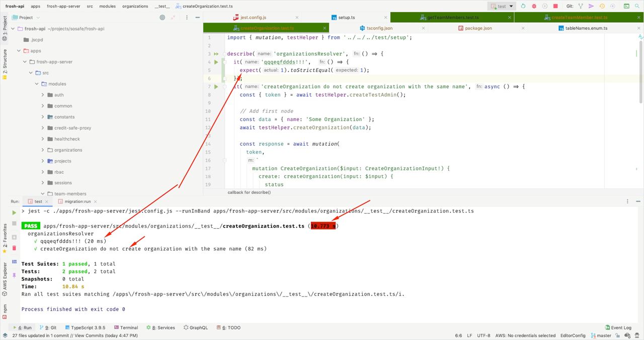Close the jest.config.js tab

click(297, 18)
